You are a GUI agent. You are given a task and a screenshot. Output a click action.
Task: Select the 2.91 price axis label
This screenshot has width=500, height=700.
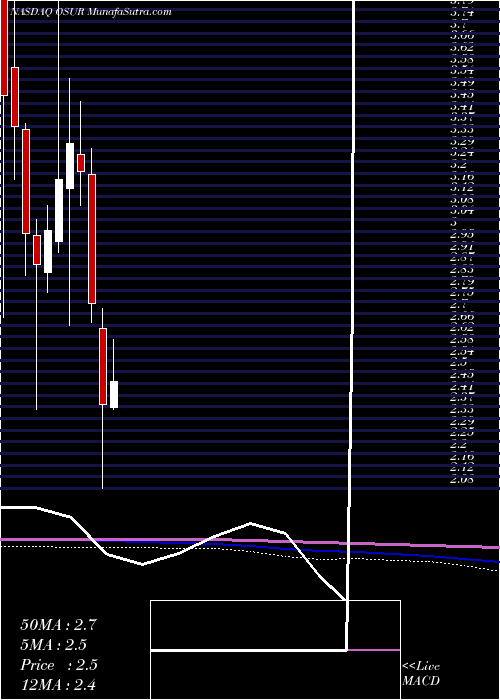point(462,246)
